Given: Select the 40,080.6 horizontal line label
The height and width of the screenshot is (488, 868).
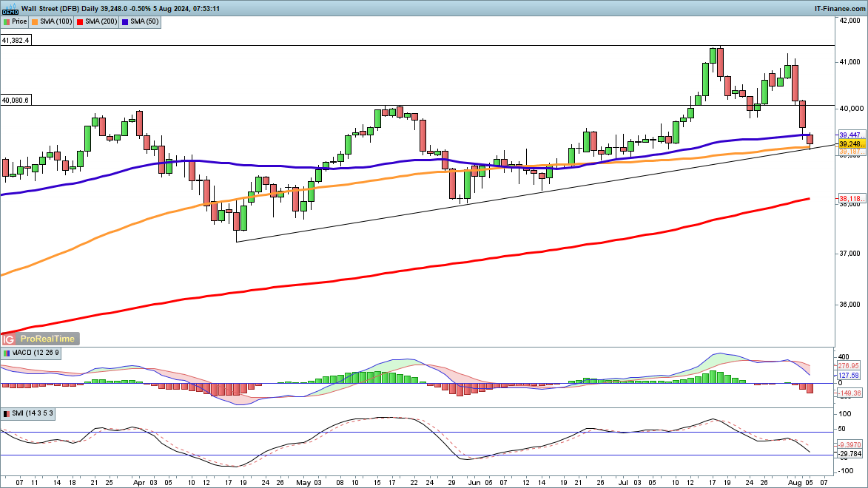Looking at the screenshot, I should pyautogui.click(x=16, y=100).
